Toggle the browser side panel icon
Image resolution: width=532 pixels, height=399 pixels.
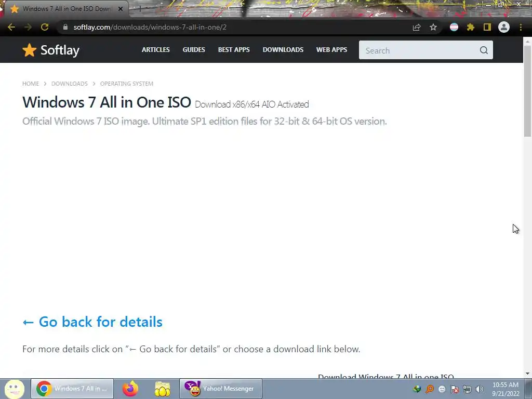487,27
